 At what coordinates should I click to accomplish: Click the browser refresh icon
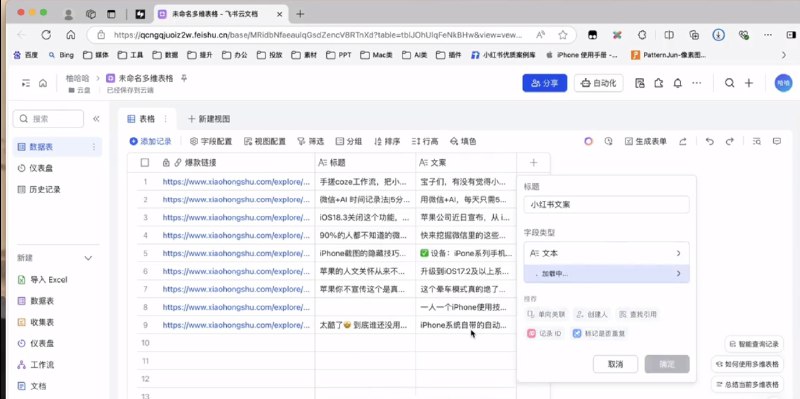pyautogui.click(x=46, y=35)
